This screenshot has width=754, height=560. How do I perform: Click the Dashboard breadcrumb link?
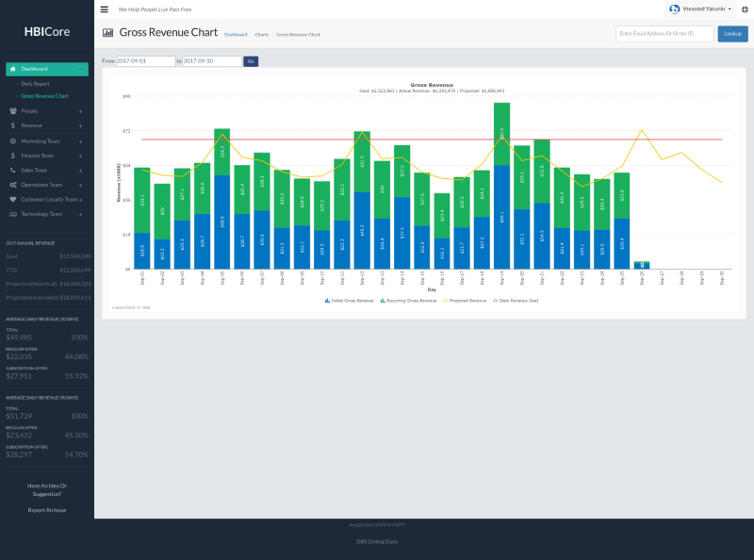pyautogui.click(x=236, y=34)
